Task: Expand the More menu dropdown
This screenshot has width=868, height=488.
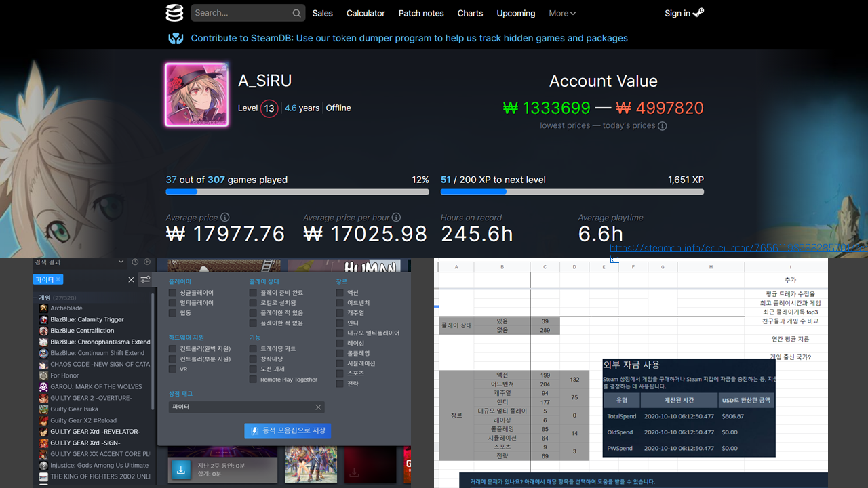Action: [x=562, y=13]
